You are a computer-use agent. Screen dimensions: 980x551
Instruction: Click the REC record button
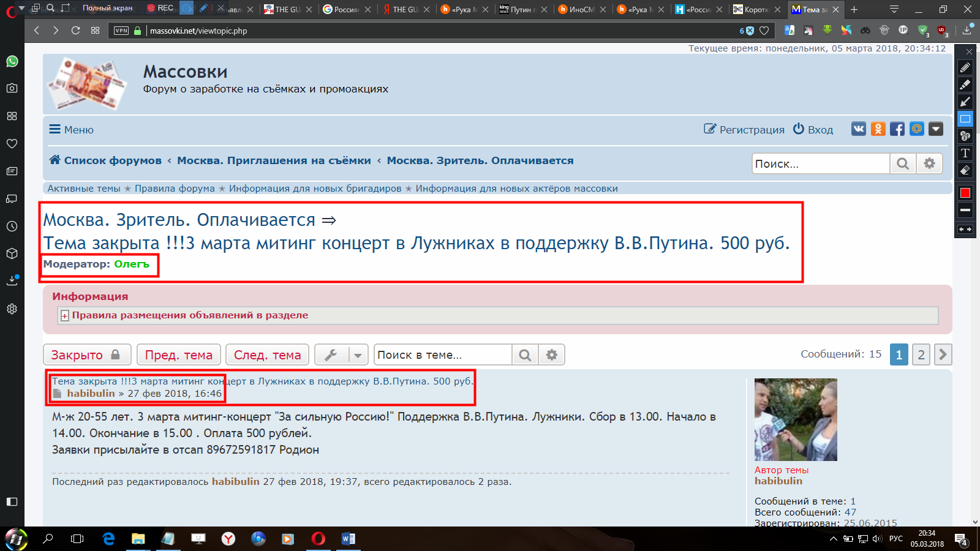click(160, 8)
